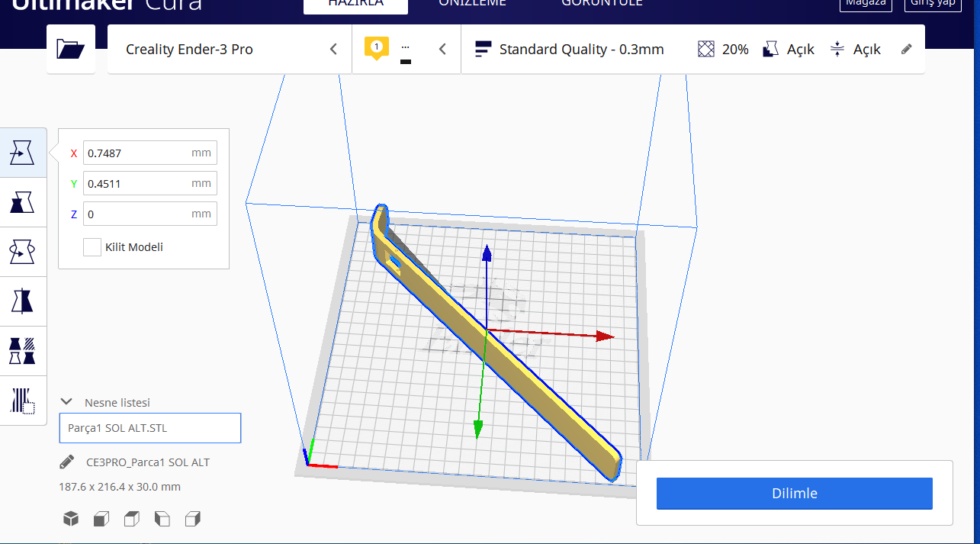The image size is (980, 544).
Task: Toggle the Kilit Modeli checkbox
Action: [92, 247]
